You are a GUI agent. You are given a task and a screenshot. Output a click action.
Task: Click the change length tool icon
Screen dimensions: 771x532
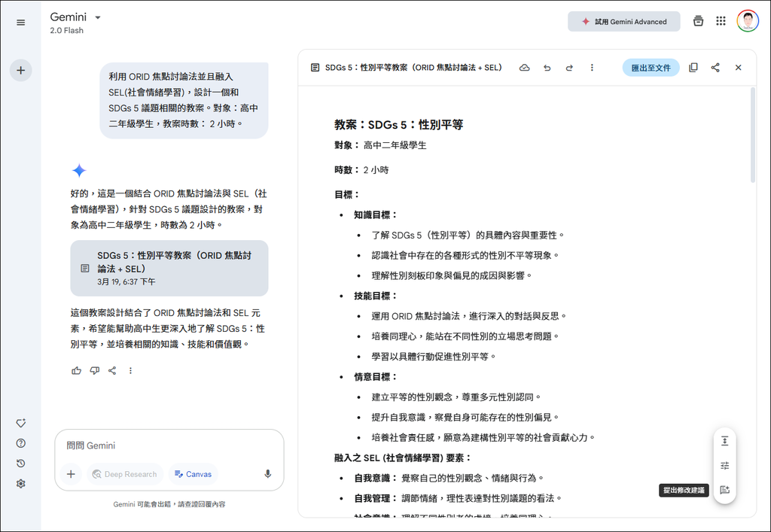click(x=725, y=441)
